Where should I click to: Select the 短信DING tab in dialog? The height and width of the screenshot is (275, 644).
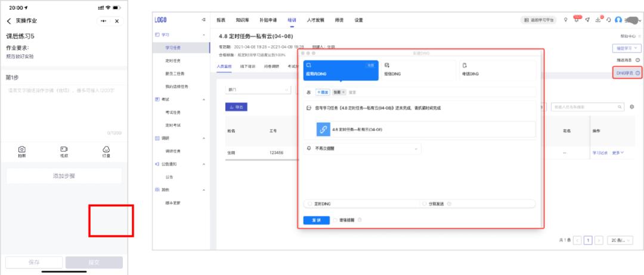(x=418, y=70)
